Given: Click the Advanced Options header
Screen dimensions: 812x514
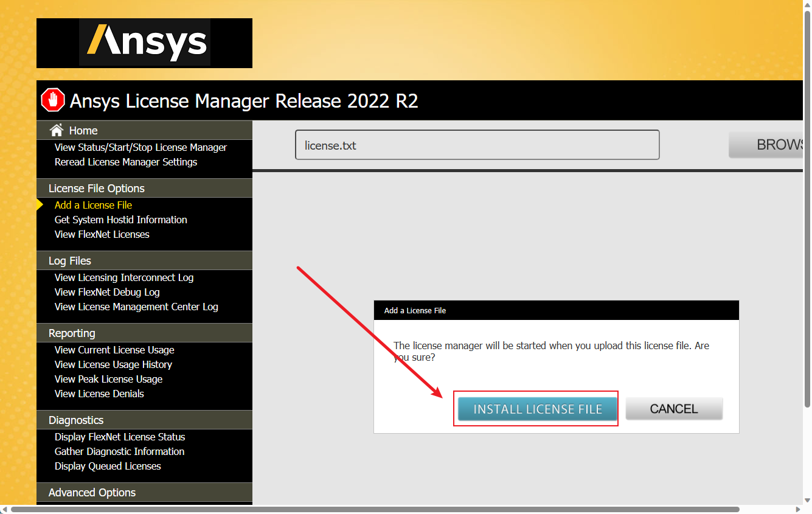Looking at the screenshot, I should pyautogui.click(x=144, y=492).
